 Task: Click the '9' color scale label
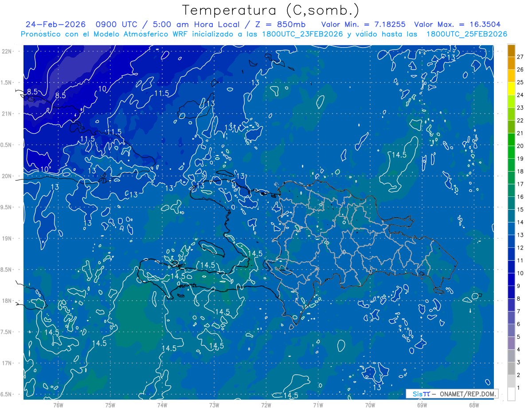pyautogui.click(x=519, y=286)
